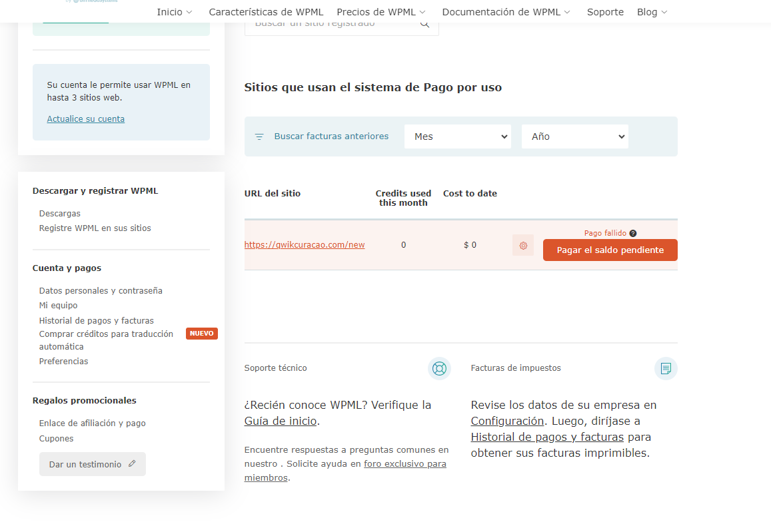This screenshot has width=771, height=532.
Task: Expand the Blog menu
Action: click(652, 12)
